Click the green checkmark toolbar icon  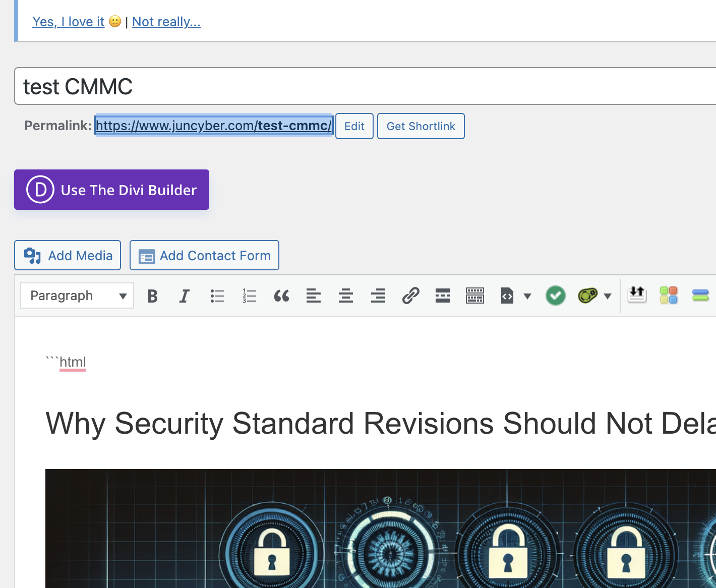(556, 296)
